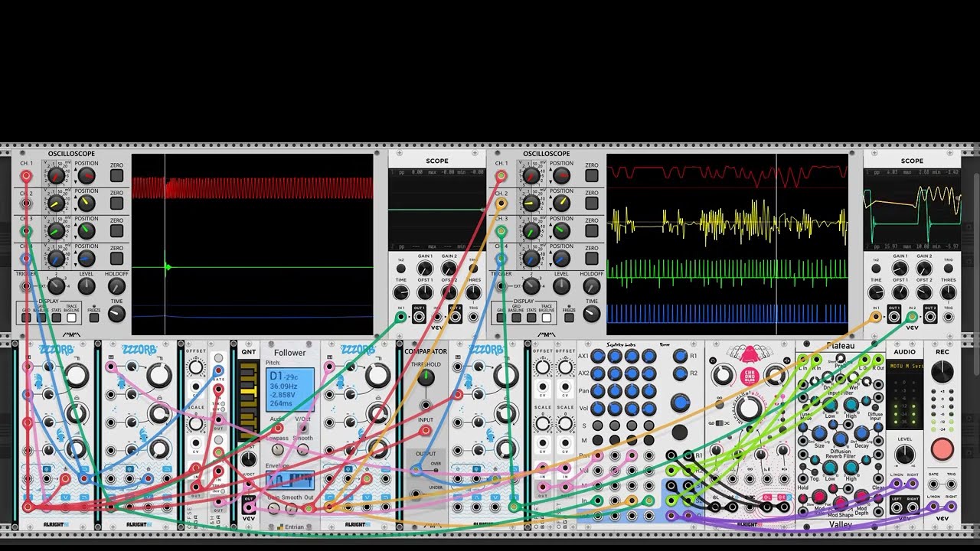Viewport: 980px width, 551px height.
Task: Toggle TRIG button on right VCV Scope
Action: coord(949,269)
